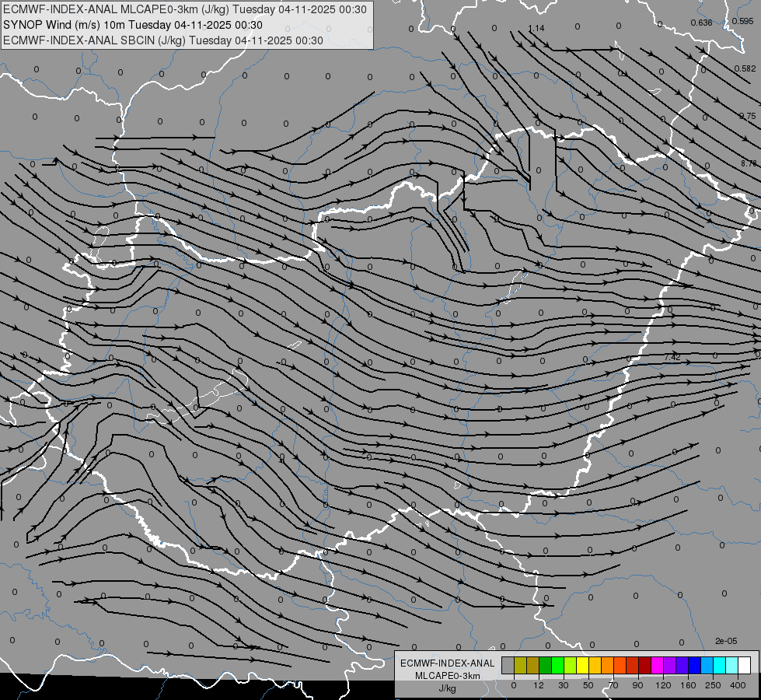Select the red-orange legend swatch
This screenshot has width=761, height=700.
click(x=620, y=666)
